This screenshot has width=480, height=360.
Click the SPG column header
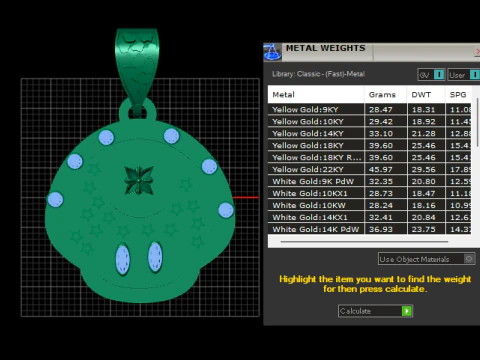(x=458, y=95)
